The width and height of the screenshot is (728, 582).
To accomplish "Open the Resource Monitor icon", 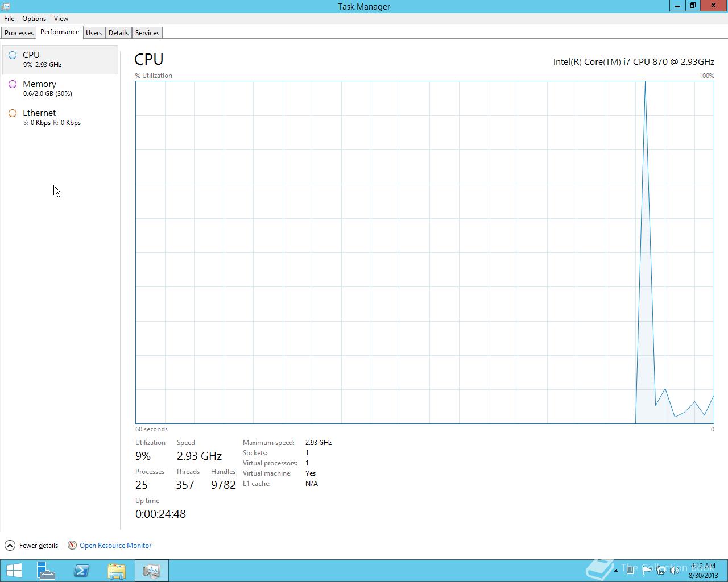I will (x=72, y=545).
